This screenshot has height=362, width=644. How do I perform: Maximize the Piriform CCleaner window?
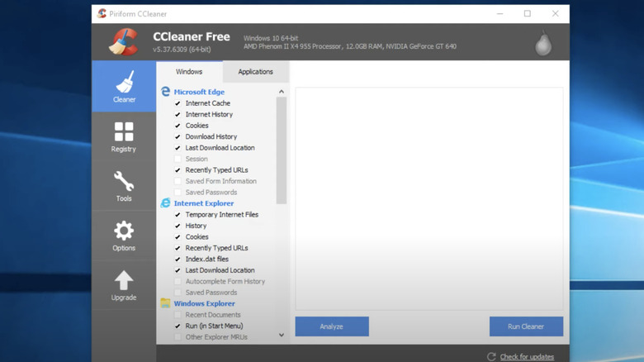528,13
